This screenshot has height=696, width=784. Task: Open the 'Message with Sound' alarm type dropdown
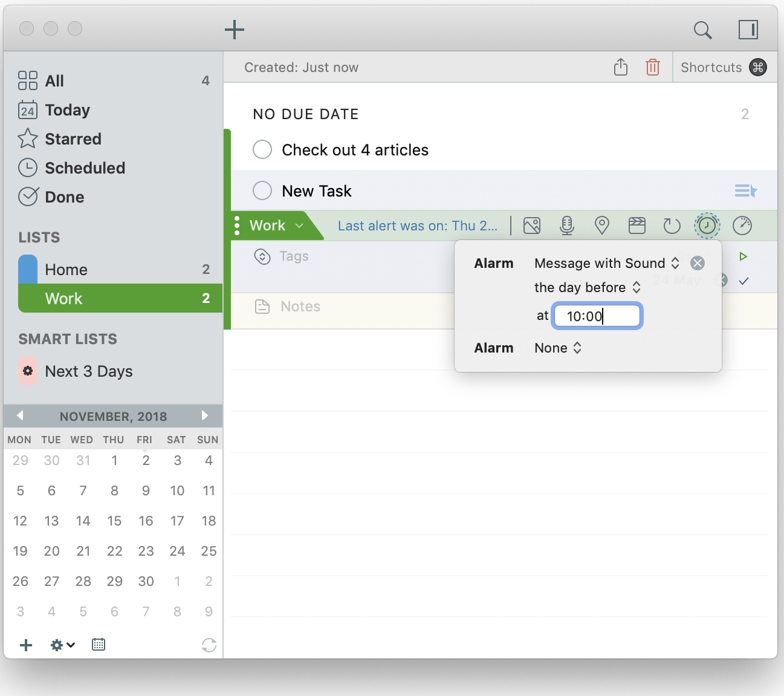pyautogui.click(x=607, y=263)
